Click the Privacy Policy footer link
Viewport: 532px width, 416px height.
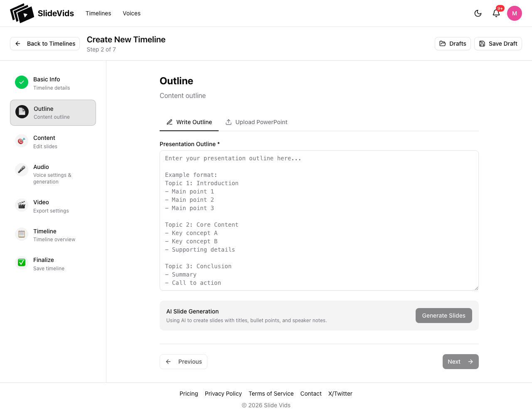click(223, 394)
